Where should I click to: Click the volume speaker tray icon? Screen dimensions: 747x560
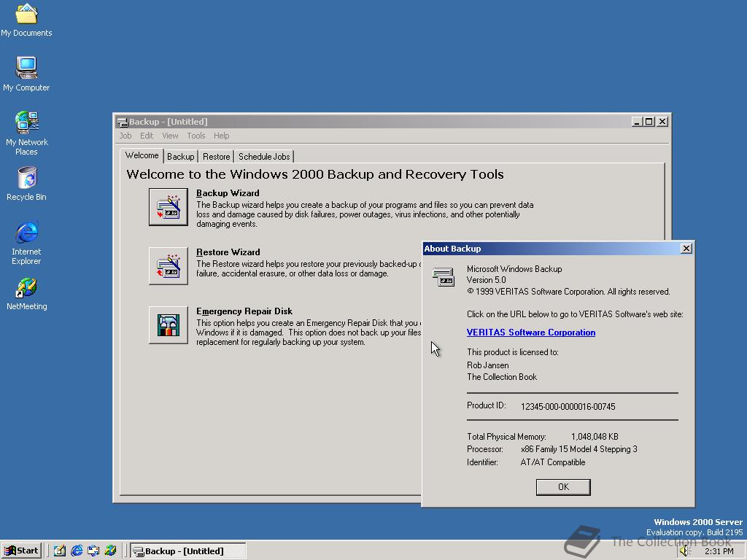click(x=685, y=551)
